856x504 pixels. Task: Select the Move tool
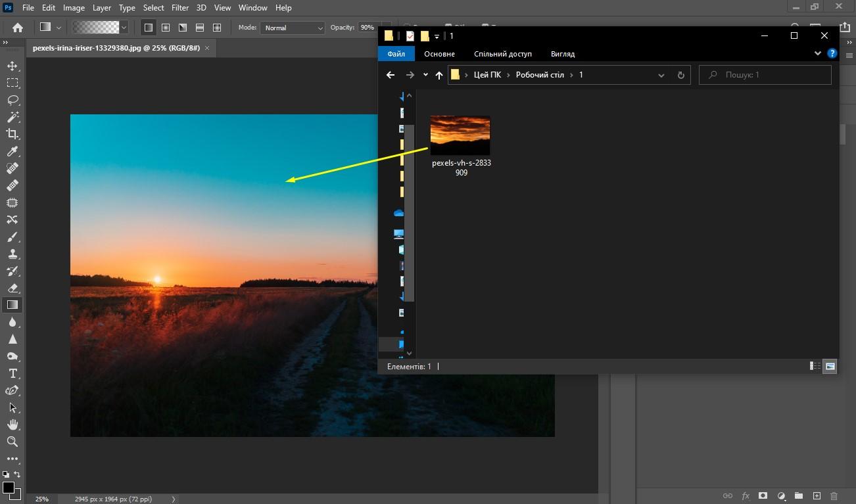point(12,66)
